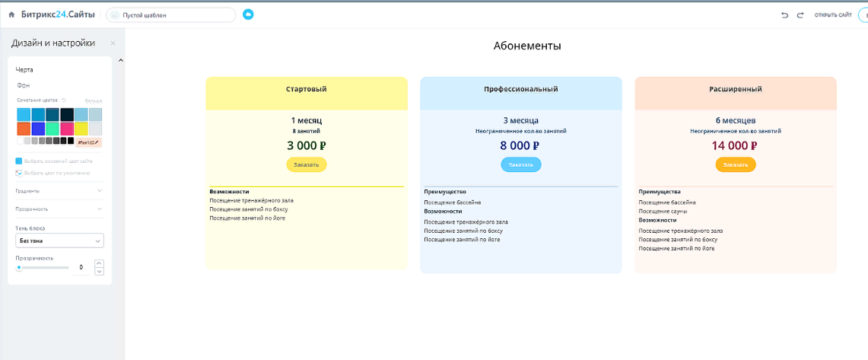Edit the hex color #fee1d2 pencil field
This screenshot has height=360, width=868.
point(88,142)
